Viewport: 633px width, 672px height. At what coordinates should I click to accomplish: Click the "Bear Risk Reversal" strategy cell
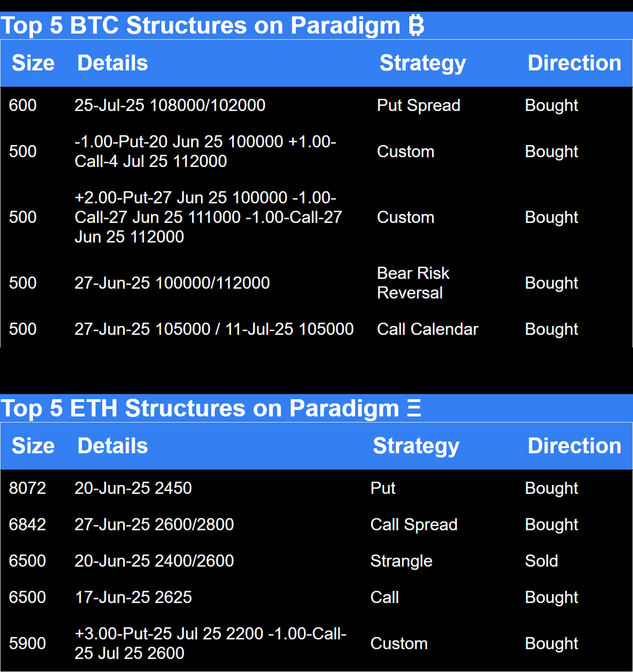[x=414, y=283]
